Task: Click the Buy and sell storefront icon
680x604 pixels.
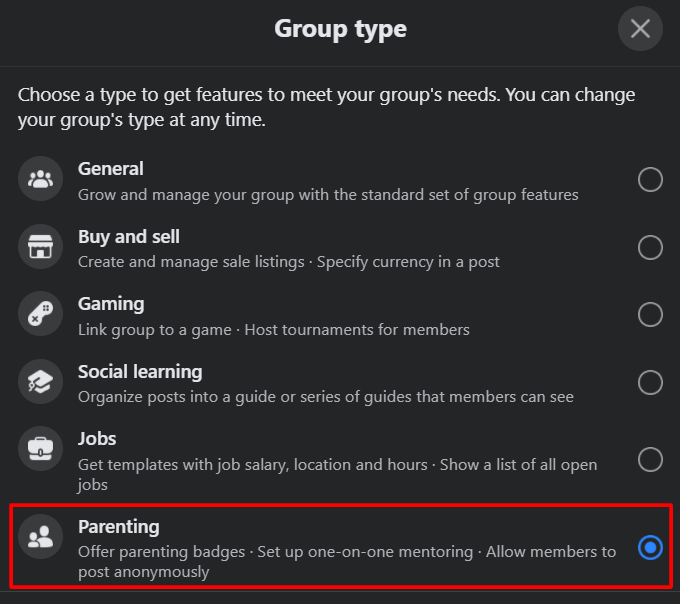Action: pos(41,248)
